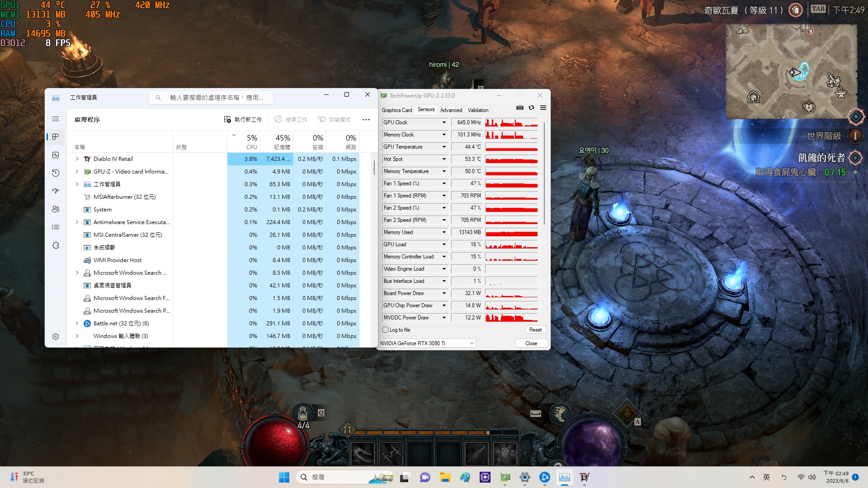Click GPU-Z sensors vertical scrollbar
Viewport: 868px width, 488px height.
pyautogui.click(x=544, y=174)
